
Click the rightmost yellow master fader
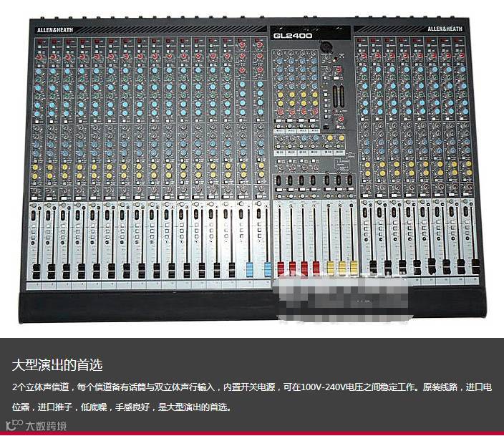click(354, 268)
